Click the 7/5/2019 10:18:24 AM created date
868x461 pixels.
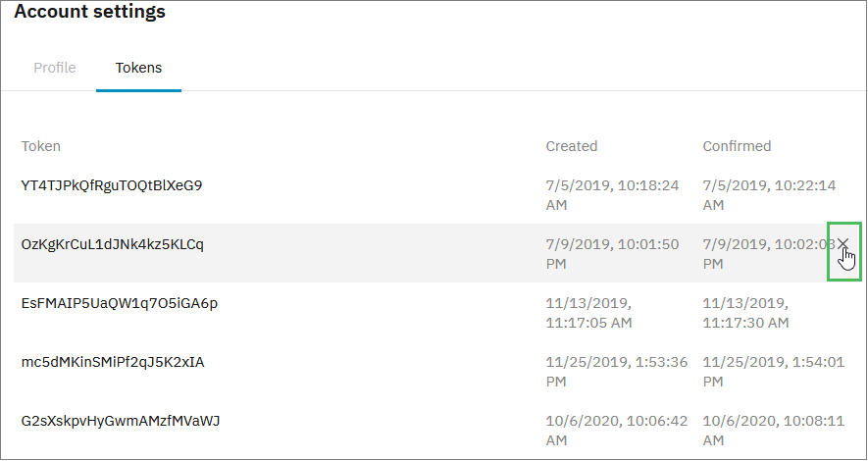coord(612,194)
